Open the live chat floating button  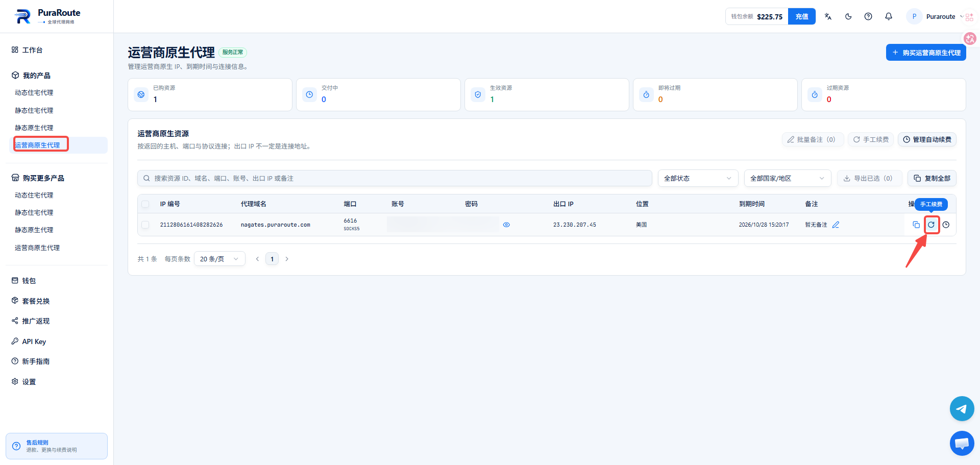[x=962, y=443]
